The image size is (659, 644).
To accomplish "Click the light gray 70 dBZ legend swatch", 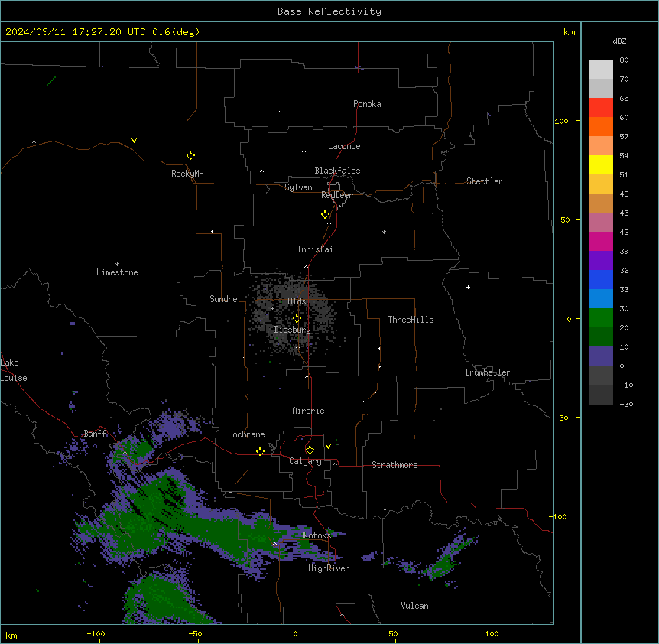I will [601, 70].
